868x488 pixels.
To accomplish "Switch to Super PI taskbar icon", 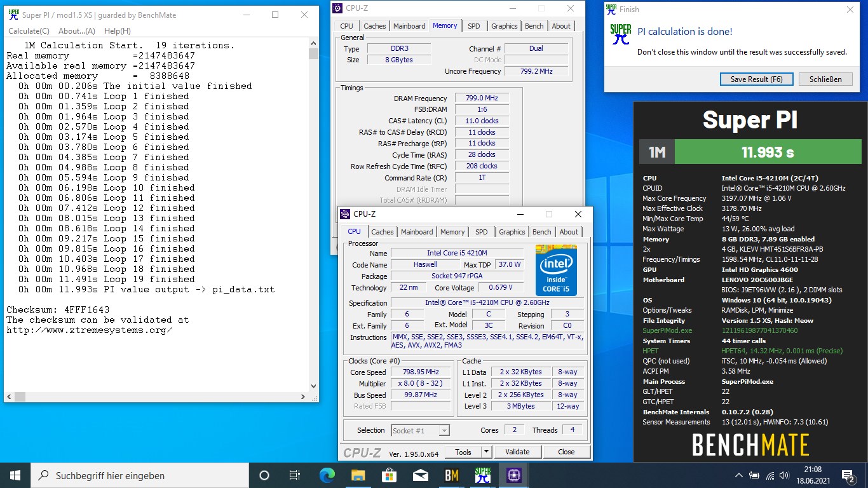I will [482, 475].
